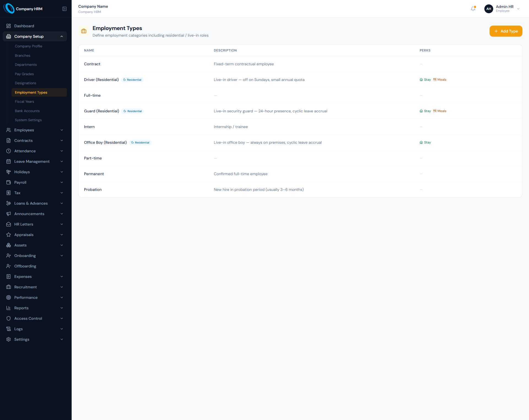Open Bank Accounts submenu item
Image resolution: width=529 pixels, height=420 pixels.
point(39,111)
